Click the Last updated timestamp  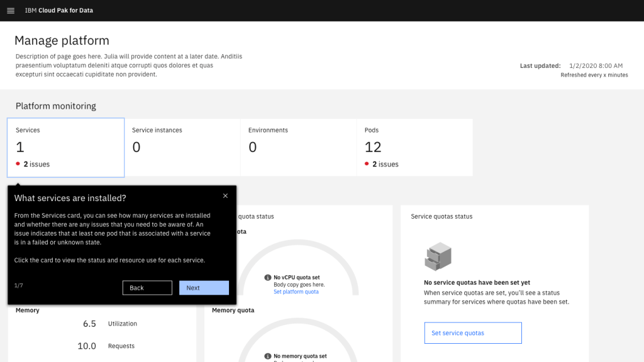(595, 65)
